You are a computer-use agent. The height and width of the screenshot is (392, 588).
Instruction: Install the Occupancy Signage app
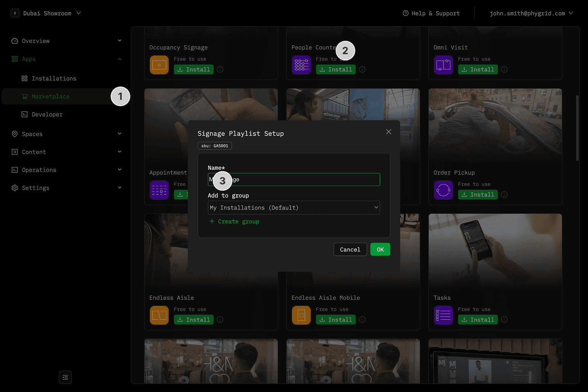[194, 69]
